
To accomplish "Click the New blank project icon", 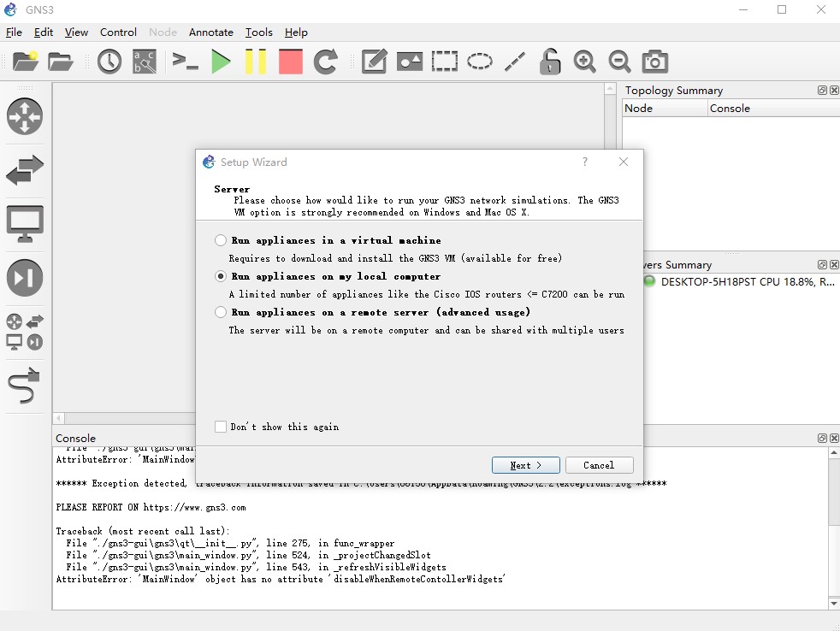I will (x=25, y=62).
